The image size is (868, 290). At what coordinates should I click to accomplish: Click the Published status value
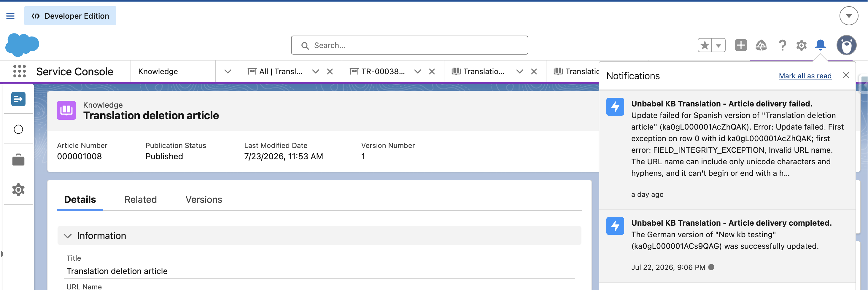tap(164, 156)
